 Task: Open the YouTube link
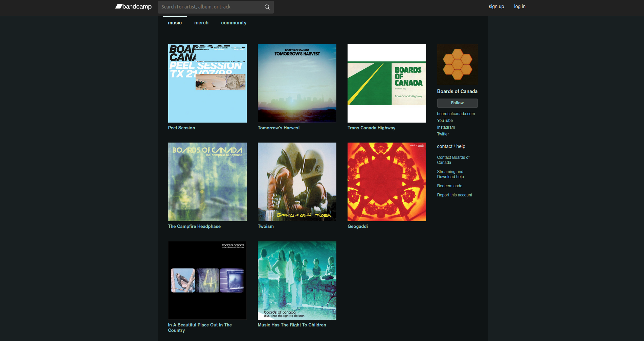click(x=445, y=121)
